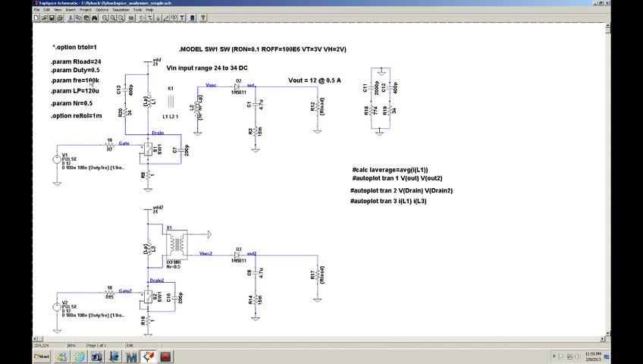Select the '.param Rload=24' text
The width and height of the screenshot is (643, 364).
[x=76, y=62]
